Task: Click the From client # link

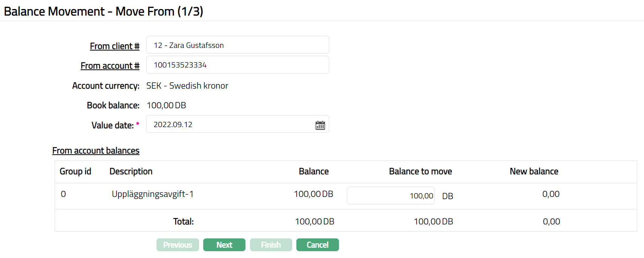Action: [115, 46]
